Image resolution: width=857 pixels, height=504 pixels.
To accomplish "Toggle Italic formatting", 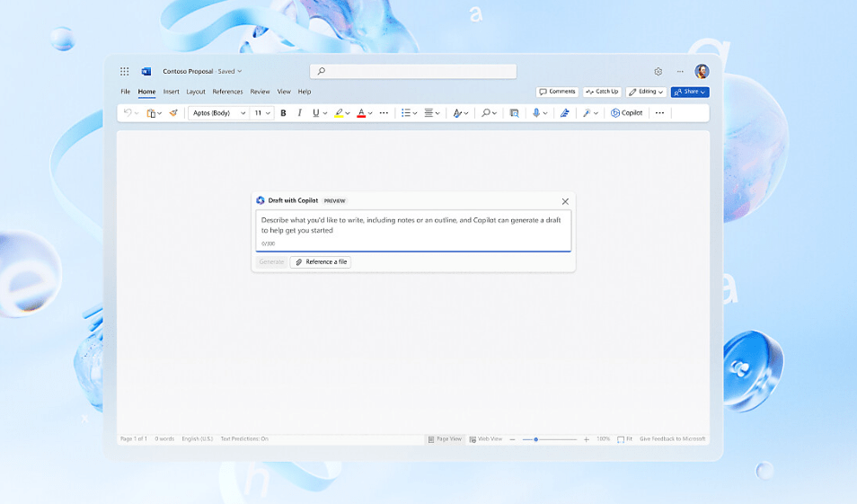I will 299,113.
